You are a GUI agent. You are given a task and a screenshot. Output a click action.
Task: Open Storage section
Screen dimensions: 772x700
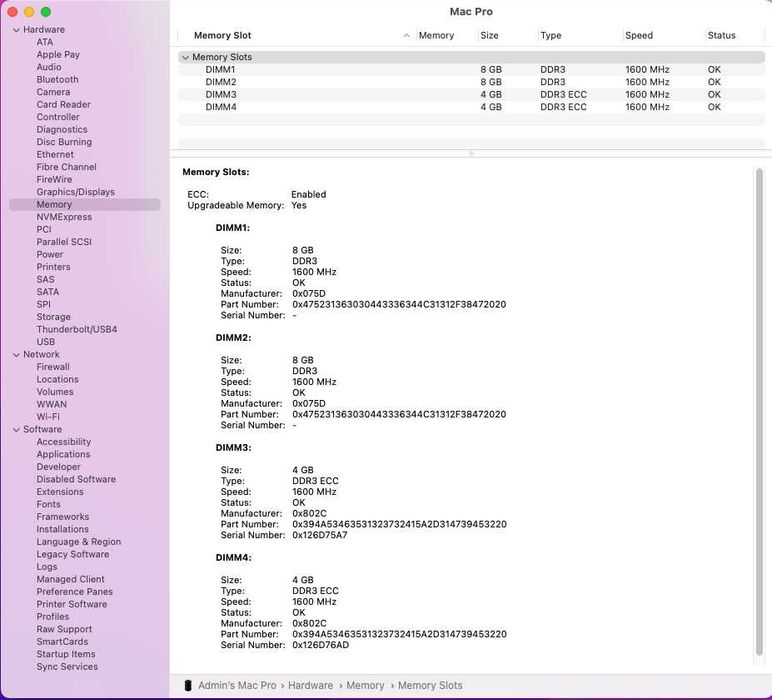click(53, 317)
